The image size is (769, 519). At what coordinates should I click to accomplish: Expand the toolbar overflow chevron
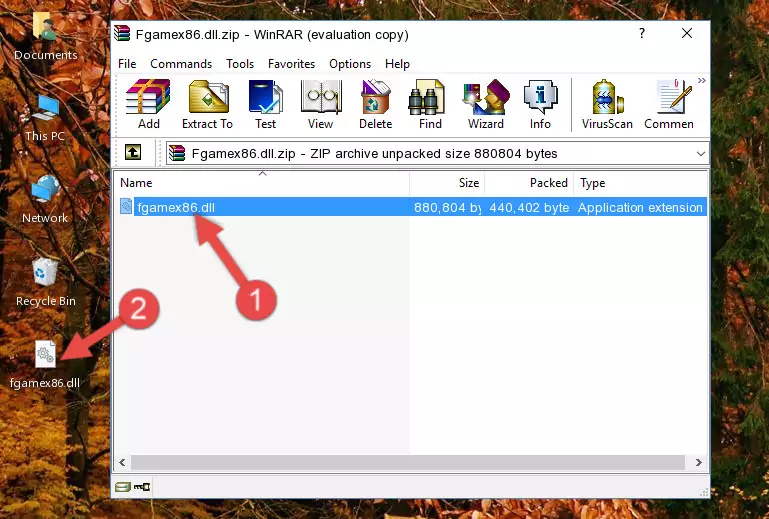pyautogui.click(x=702, y=80)
